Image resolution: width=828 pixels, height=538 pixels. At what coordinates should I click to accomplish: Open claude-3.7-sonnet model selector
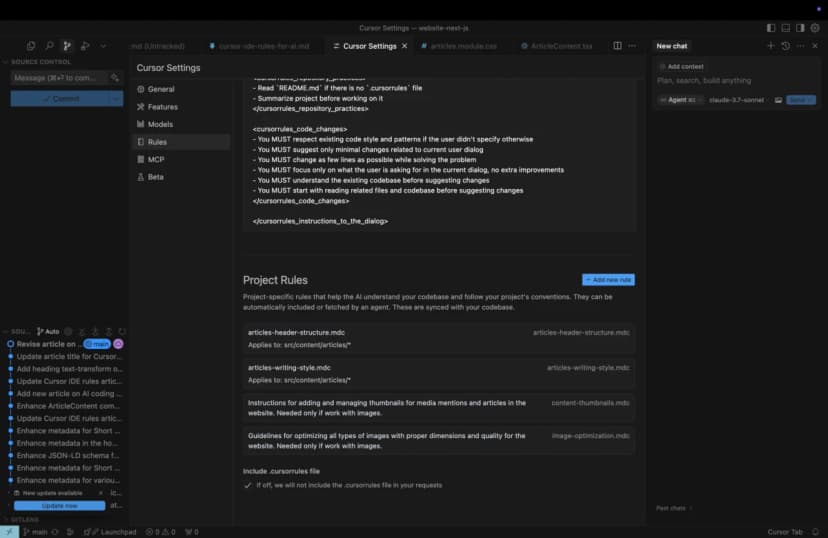pyautogui.click(x=735, y=100)
